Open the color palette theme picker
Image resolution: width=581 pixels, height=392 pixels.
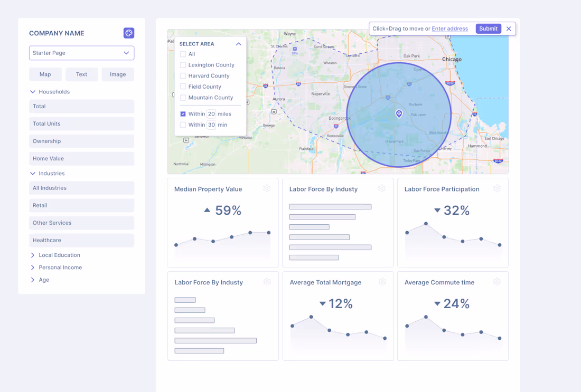(129, 33)
